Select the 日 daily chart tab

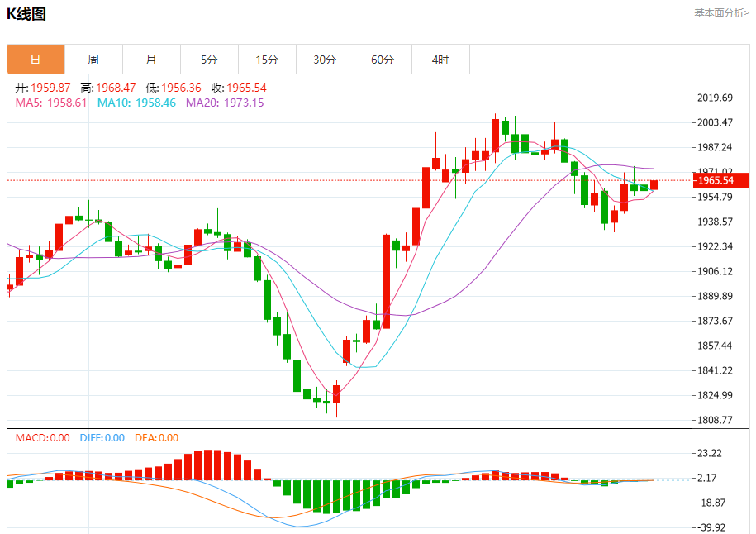pos(36,60)
